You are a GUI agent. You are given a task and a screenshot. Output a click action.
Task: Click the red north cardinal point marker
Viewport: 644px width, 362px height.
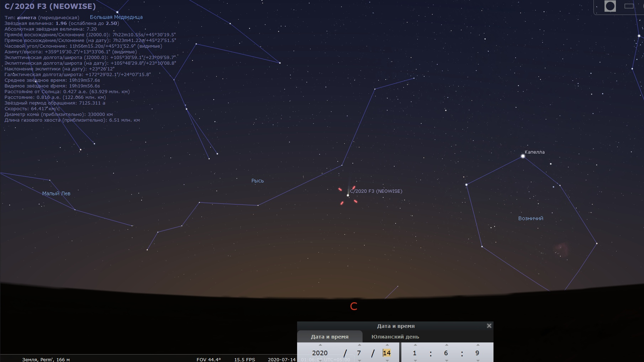coord(354,306)
